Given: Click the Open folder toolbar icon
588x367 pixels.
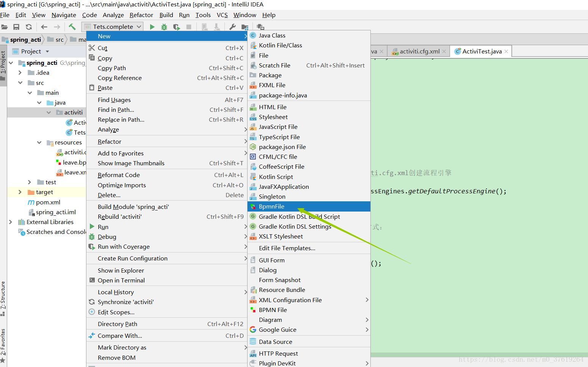Looking at the screenshot, I should pos(5,27).
